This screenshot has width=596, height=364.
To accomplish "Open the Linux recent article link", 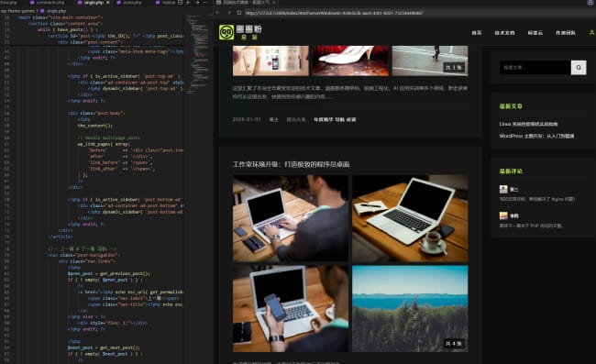I will (528, 124).
